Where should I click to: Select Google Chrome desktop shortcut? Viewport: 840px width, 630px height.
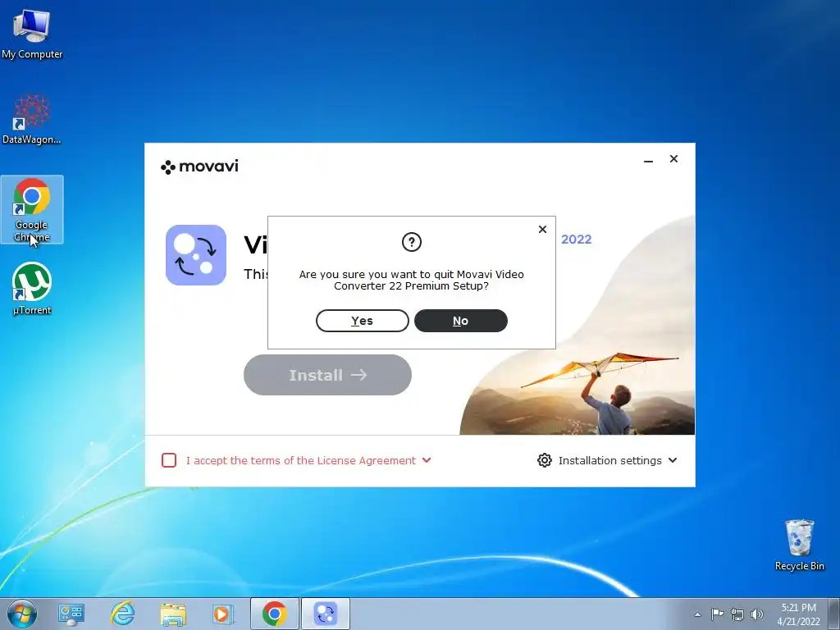pyautogui.click(x=32, y=209)
